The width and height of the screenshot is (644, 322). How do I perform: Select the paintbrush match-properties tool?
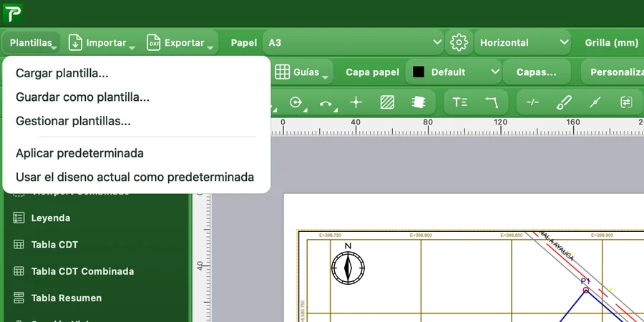click(x=564, y=102)
